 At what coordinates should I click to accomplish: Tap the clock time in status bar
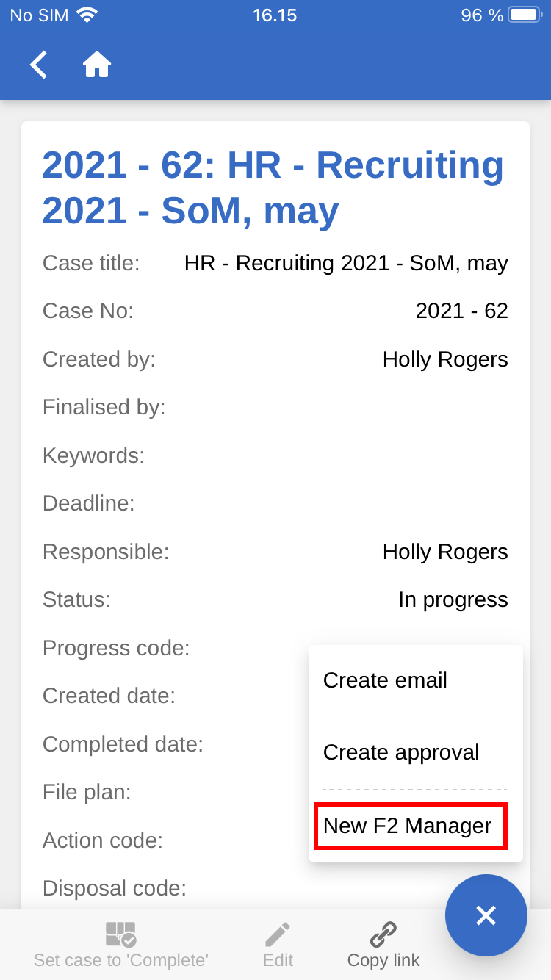pyautogui.click(x=275, y=15)
